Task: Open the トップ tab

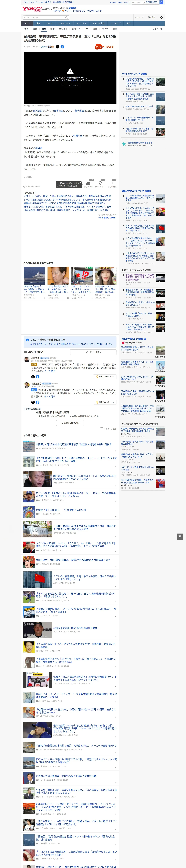Action: [27, 24]
